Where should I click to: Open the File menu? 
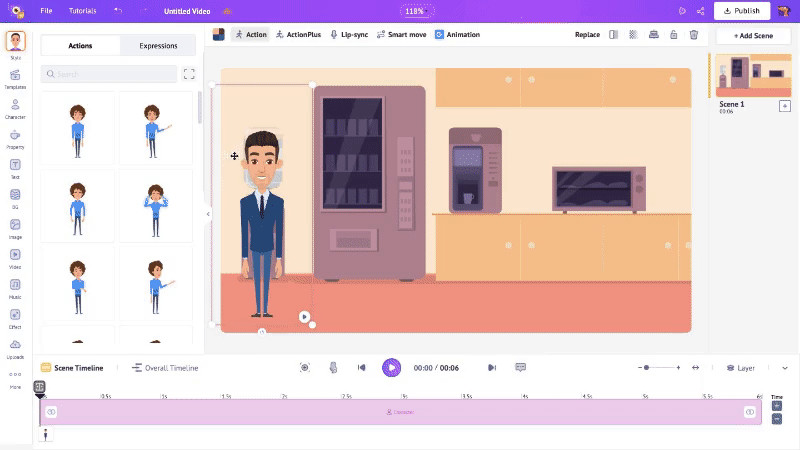pos(46,11)
